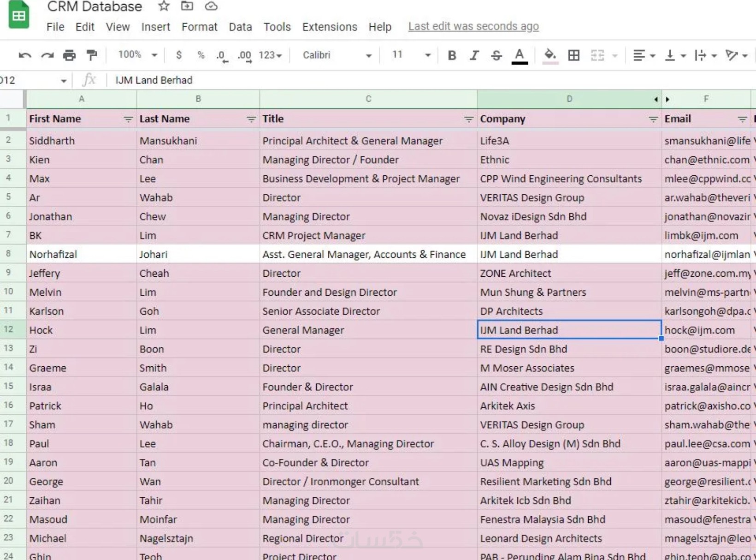Open more number formats dropdown
The height and width of the screenshot is (560, 756).
(270, 55)
